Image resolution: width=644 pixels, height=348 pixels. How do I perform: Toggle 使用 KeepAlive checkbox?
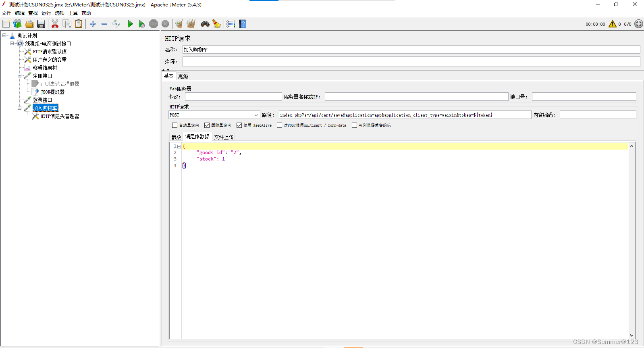click(x=239, y=125)
